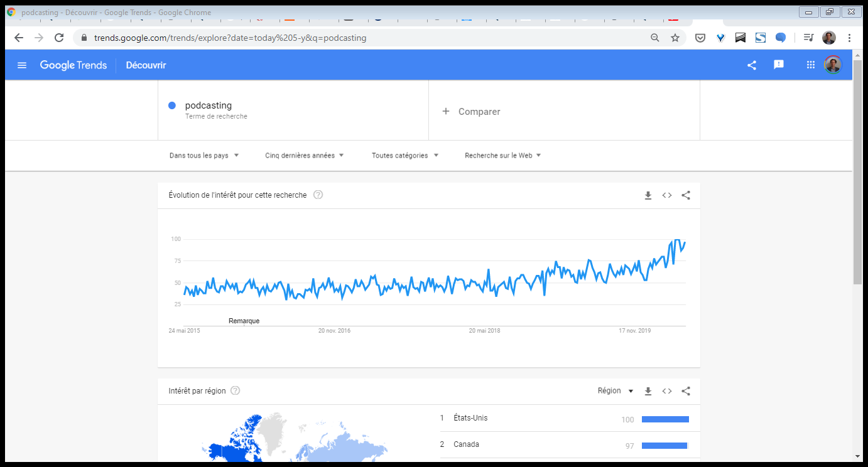Image resolution: width=868 pixels, height=467 pixels.
Task: Open the blue speech bubble extension
Action: 781,38
